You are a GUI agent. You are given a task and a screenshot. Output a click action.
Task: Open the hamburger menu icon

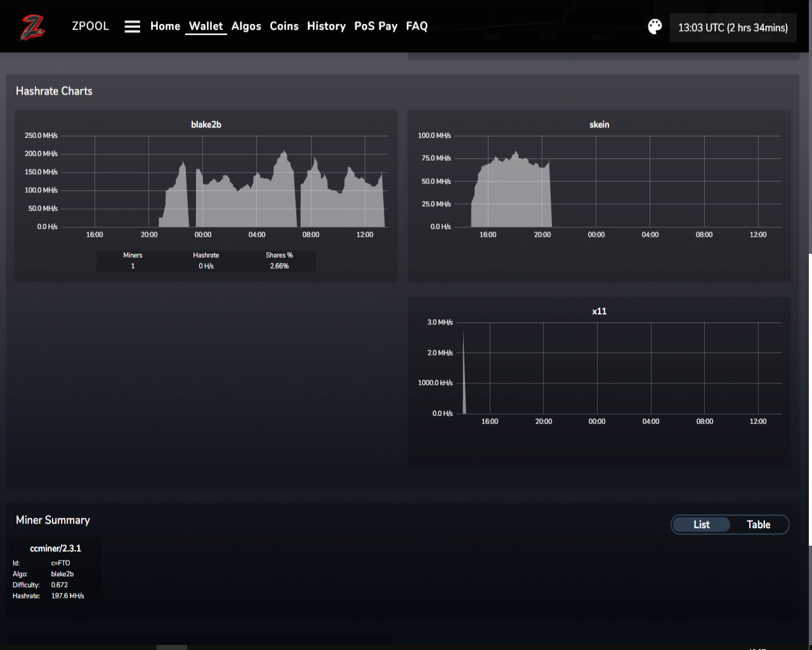(132, 27)
